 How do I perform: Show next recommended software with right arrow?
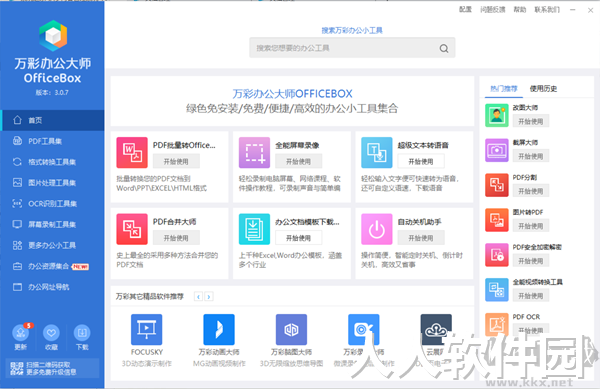pos(209,296)
